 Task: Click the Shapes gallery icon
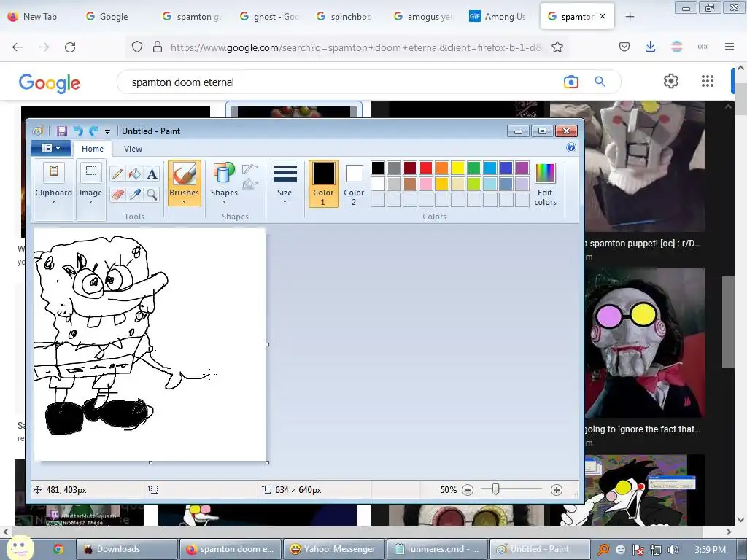(224, 173)
